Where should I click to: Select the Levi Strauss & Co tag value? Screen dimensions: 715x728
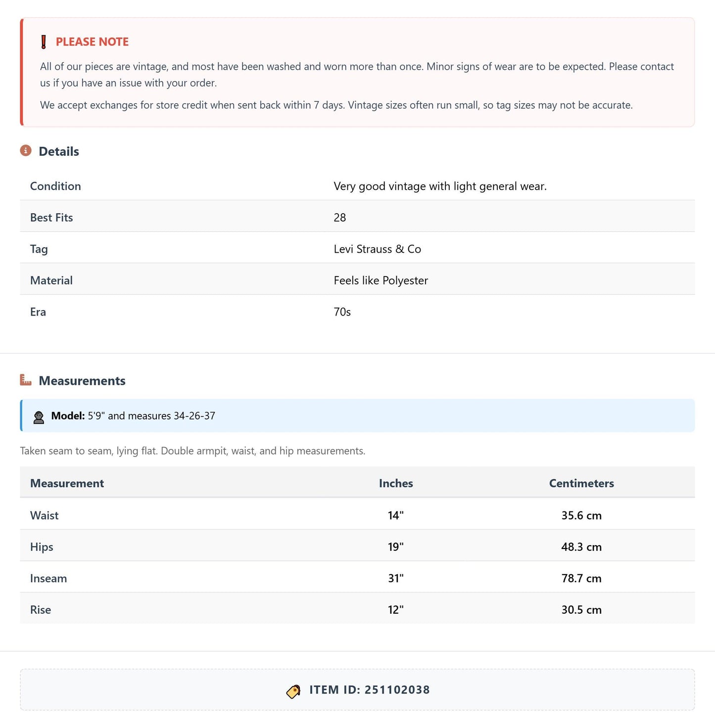(x=377, y=249)
